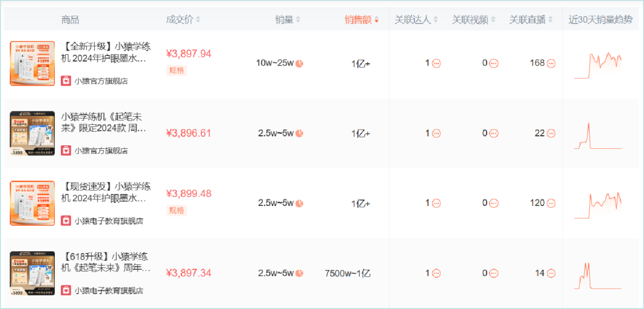
Task: Sort by 销售额 column header
Action: tap(361, 20)
